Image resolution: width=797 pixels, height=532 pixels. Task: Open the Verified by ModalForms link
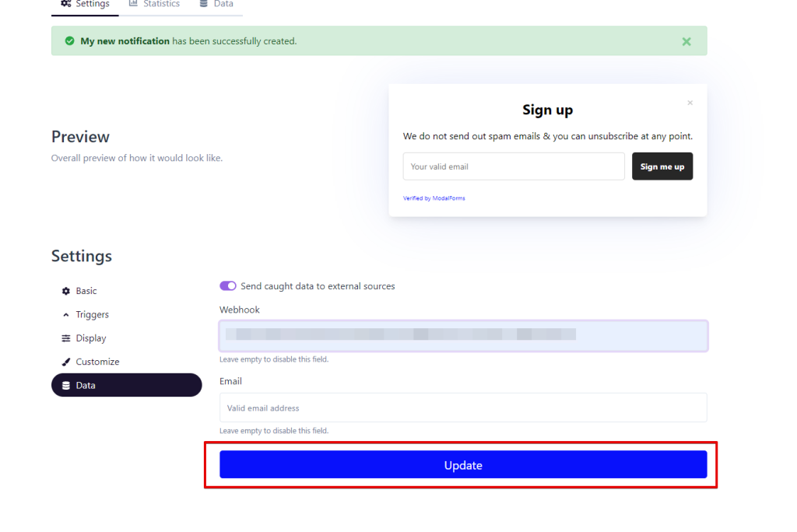(x=434, y=198)
